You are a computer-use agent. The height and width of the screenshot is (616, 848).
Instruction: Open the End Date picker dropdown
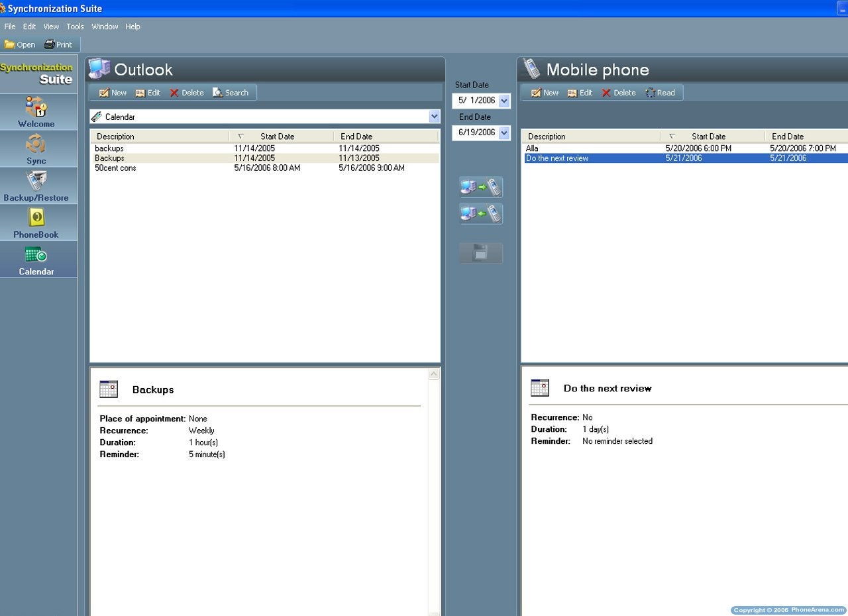click(x=504, y=132)
